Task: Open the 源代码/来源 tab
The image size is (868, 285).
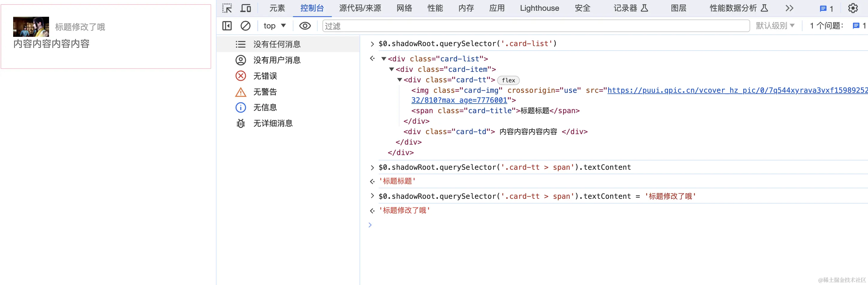Action: point(360,8)
